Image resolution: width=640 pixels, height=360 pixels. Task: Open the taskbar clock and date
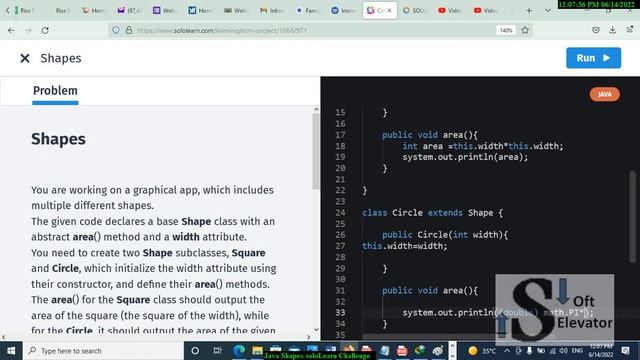click(x=601, y=351)
